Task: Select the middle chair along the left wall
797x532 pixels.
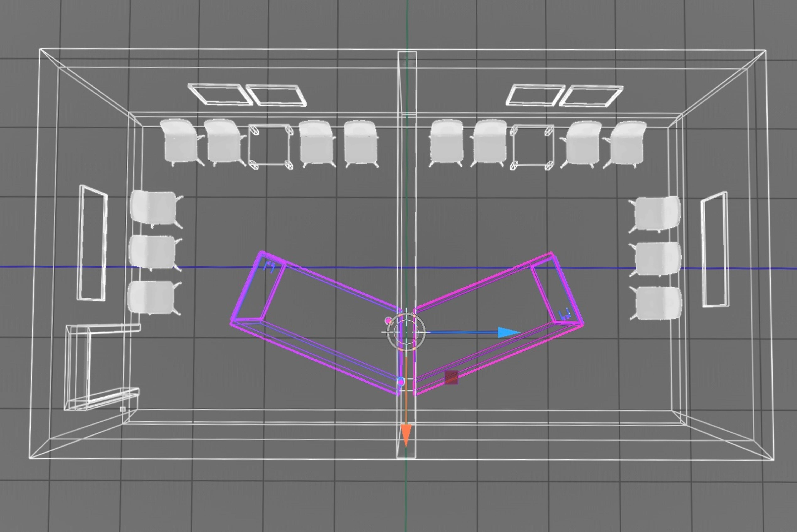Action: point(155,253)
